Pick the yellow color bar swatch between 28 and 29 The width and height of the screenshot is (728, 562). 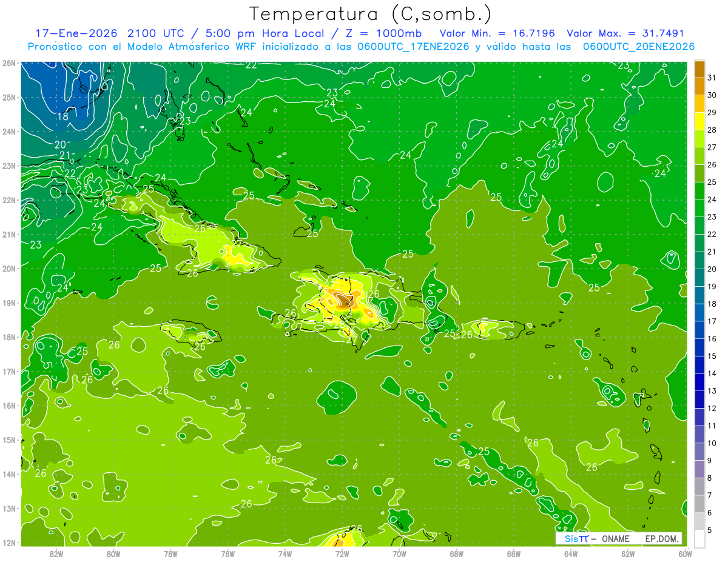coord(699,121)
